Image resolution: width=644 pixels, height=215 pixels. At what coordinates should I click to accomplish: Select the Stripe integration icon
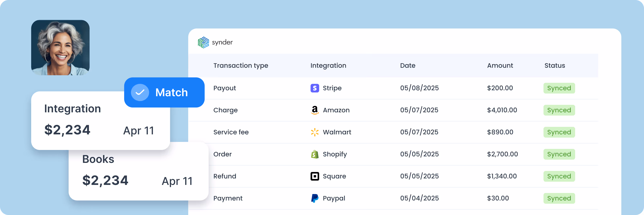coord(315,88)
